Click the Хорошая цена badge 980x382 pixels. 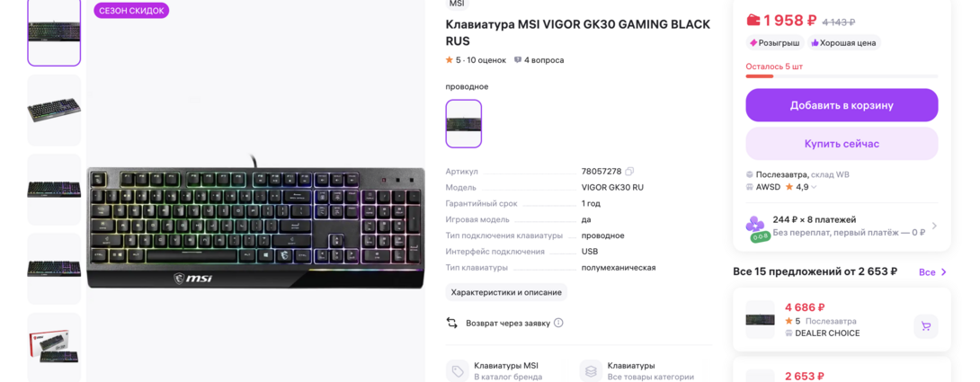tap(843, 43)
